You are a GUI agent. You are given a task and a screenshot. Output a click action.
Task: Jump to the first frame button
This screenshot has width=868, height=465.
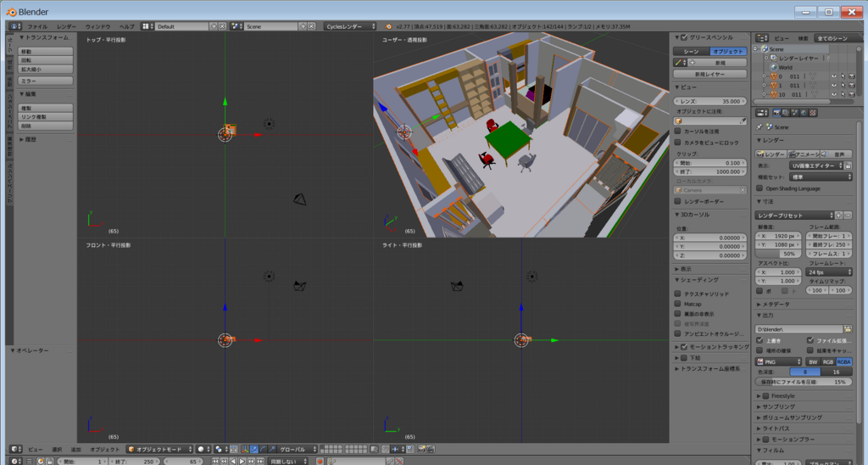coord(215,461)
